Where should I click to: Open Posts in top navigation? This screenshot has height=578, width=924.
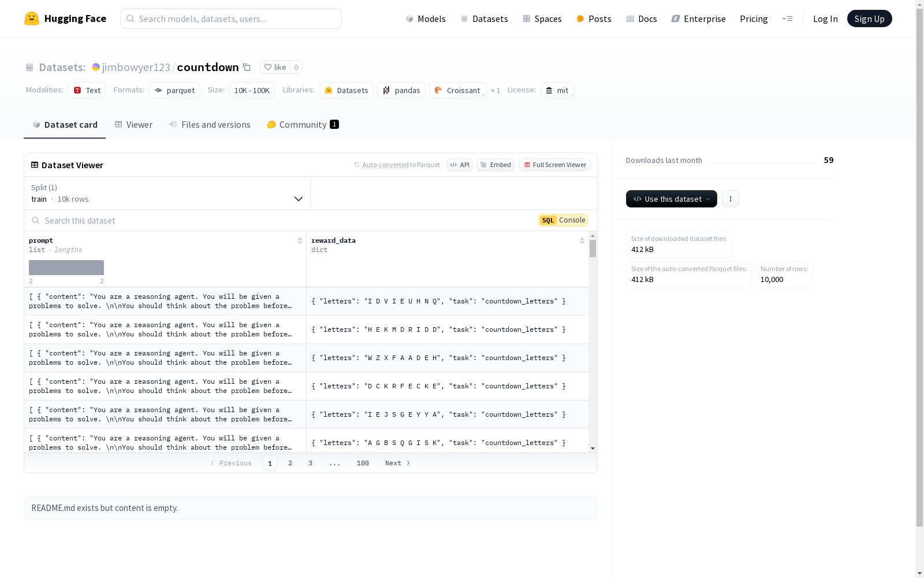(x=594, y=18)
